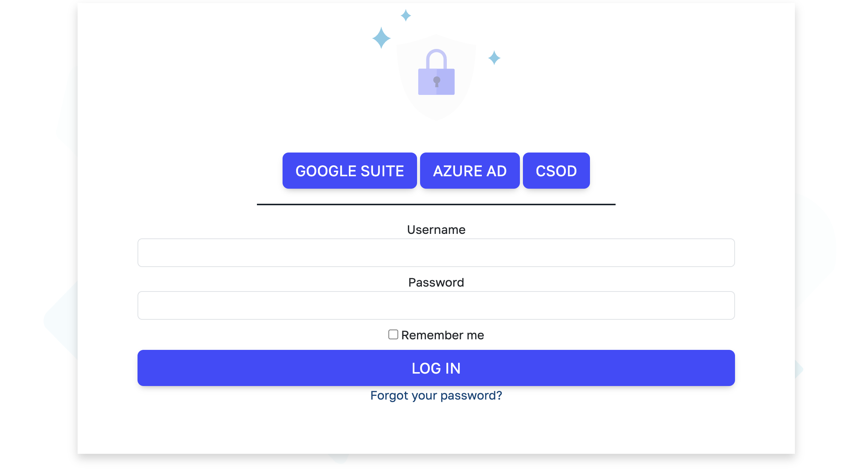Open the Forgot your password link
The width and height of the screenshot is (868, 470).
436,395
